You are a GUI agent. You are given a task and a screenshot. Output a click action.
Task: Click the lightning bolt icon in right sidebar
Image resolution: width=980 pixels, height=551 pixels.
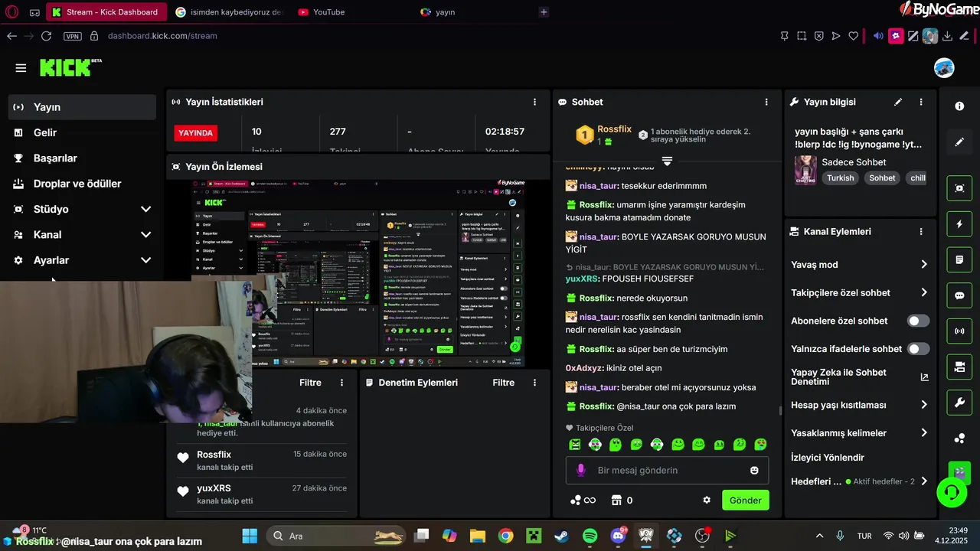click(959, 224)
